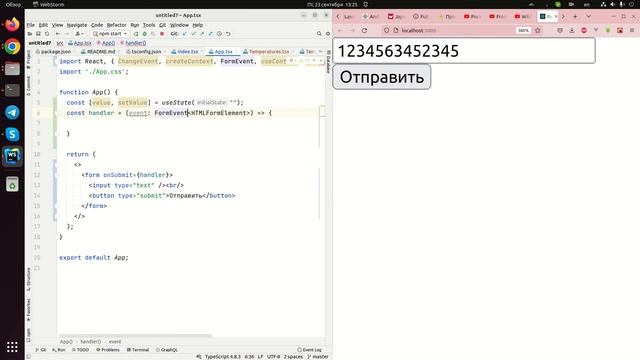Bookmark this page with star icon
The height and width of the screenshot is (360, 640).
coord(538,31)
